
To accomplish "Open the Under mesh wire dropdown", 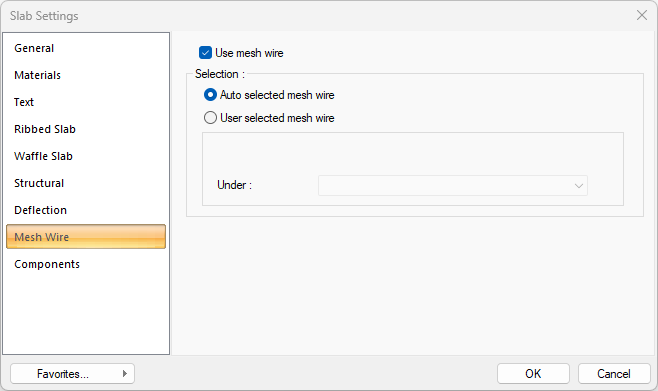I will click(453, 185).
